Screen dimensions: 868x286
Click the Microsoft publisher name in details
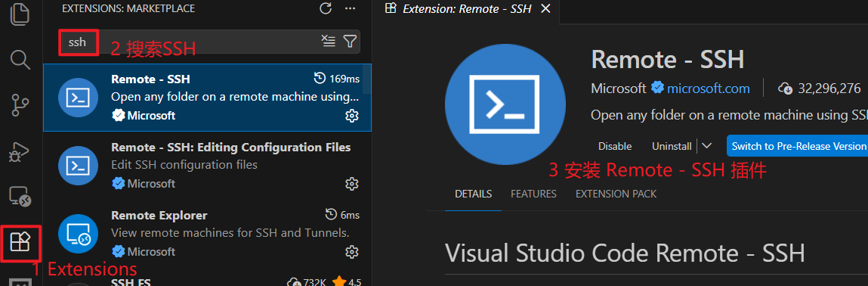[619, 88]
